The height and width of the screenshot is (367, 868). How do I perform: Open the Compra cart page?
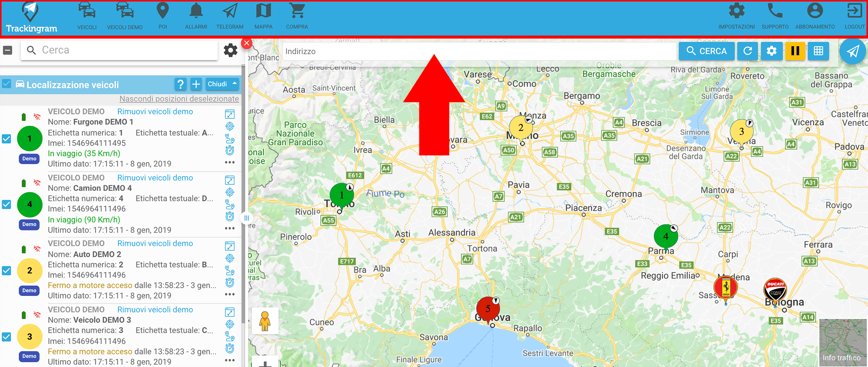tap(297, 16)
